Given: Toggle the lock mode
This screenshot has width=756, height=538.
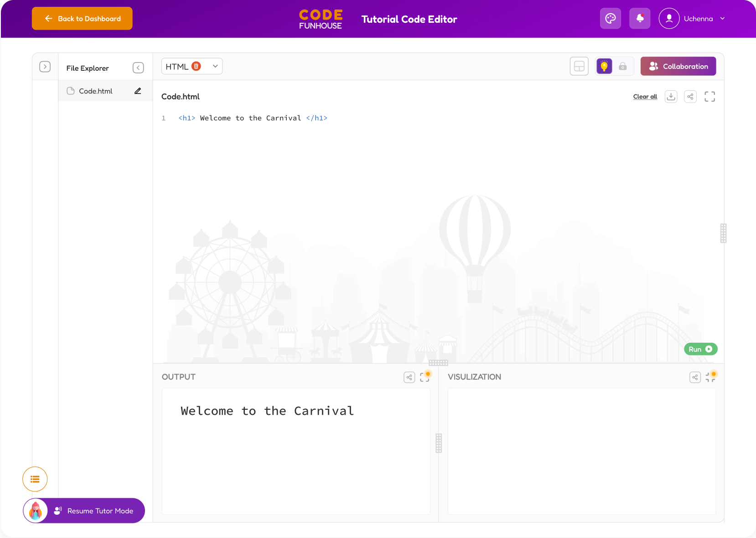Looking at the screenshot, I should tap(622, 67).
